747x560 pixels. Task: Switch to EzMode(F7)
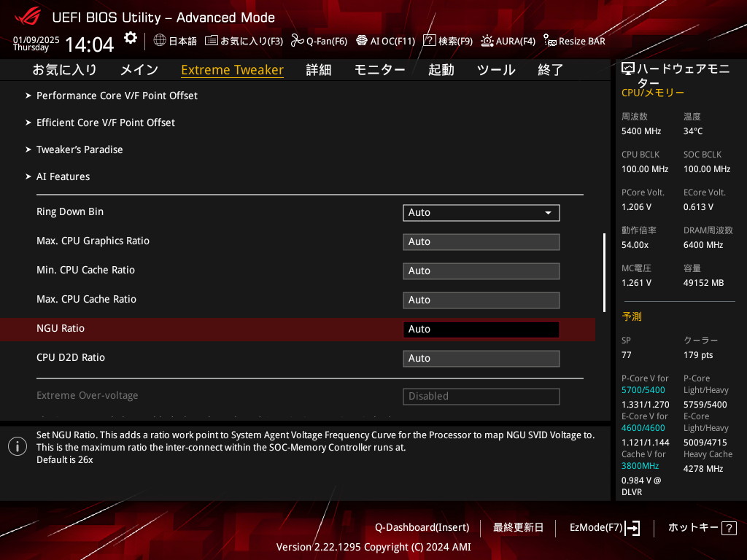[x=604, y=527]
